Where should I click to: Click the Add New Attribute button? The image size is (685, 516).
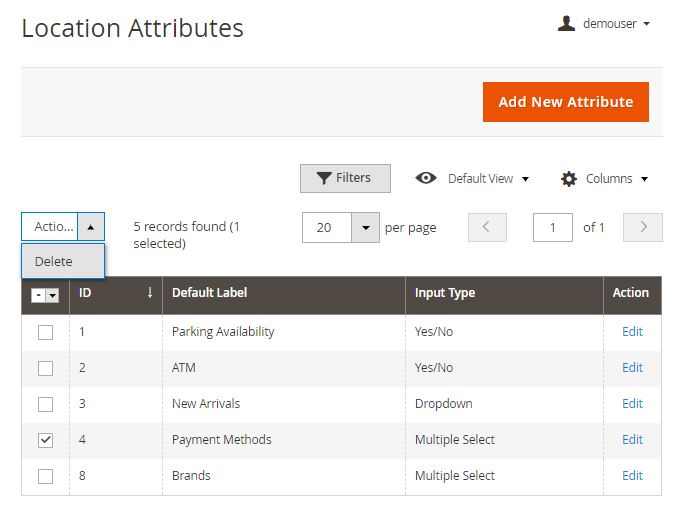pos(565,102)
